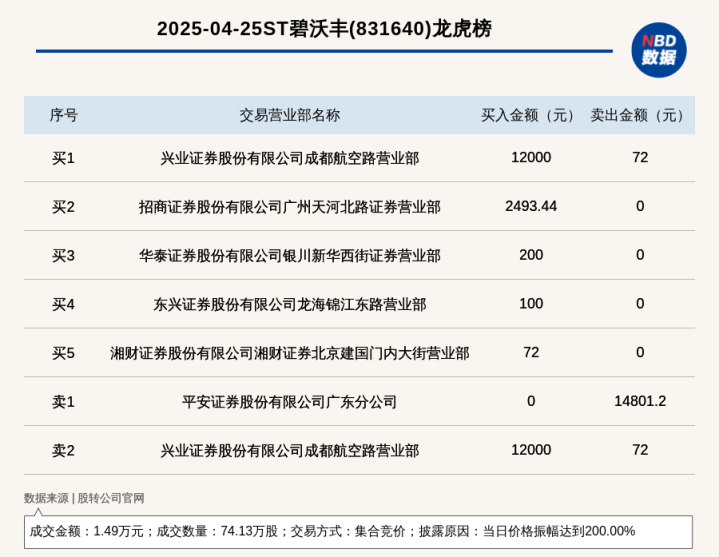Viewport: 719px width, 557px height.
Task: Click the 成交数量：74.13万股 summary text
Action: (x=217, y=531)
